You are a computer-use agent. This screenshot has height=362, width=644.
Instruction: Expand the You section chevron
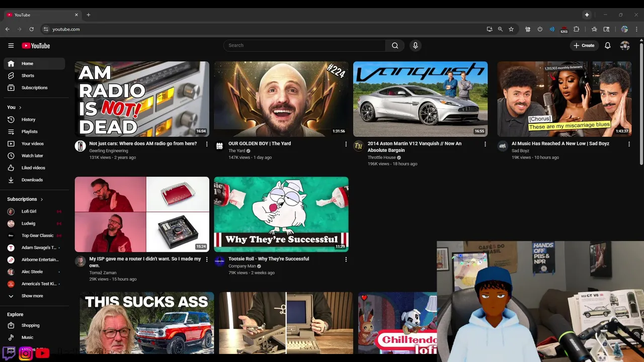21,108
